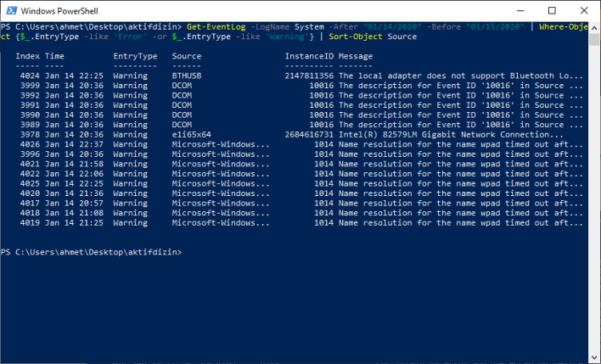The image size is (601, 364).
Task: Click the Index column header
Action: pos(26,55)
